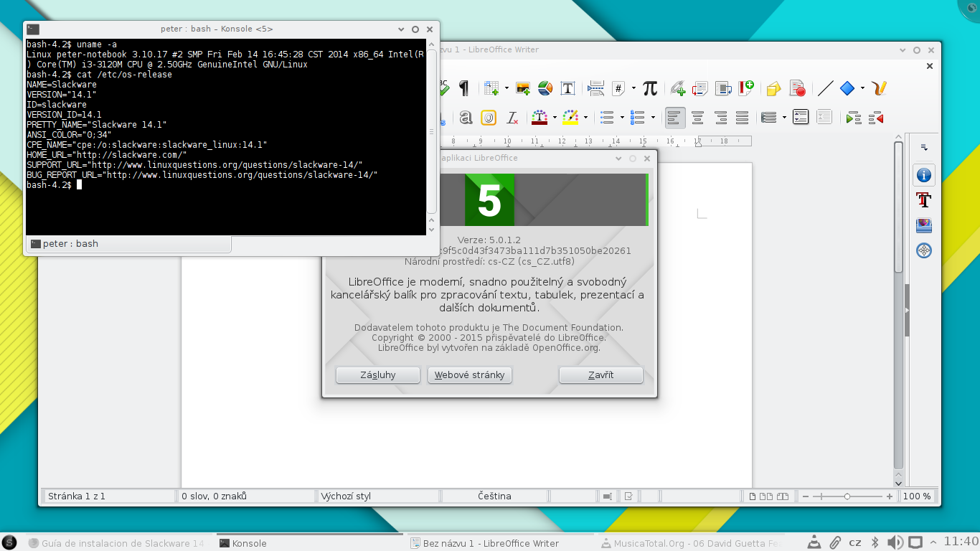The image size is (980, 551).
Task: Set paragraph alignment to Left
Action: pos(674,118)
